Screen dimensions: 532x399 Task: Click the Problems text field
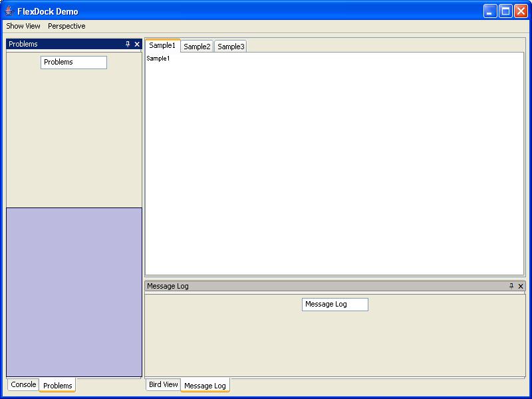coord(74,62)
